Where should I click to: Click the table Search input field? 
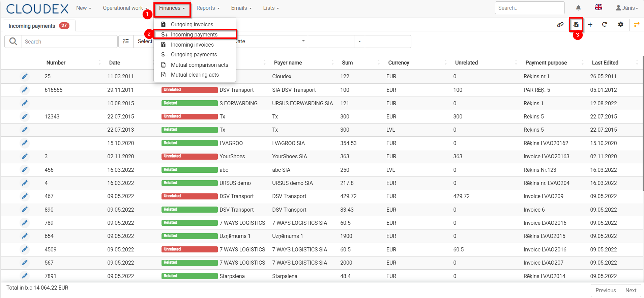69,42
